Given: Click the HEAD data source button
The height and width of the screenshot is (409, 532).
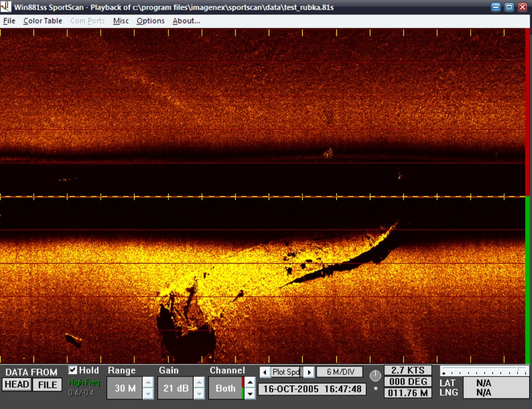Looking at the screenshot, I should [x=17, y=385].
